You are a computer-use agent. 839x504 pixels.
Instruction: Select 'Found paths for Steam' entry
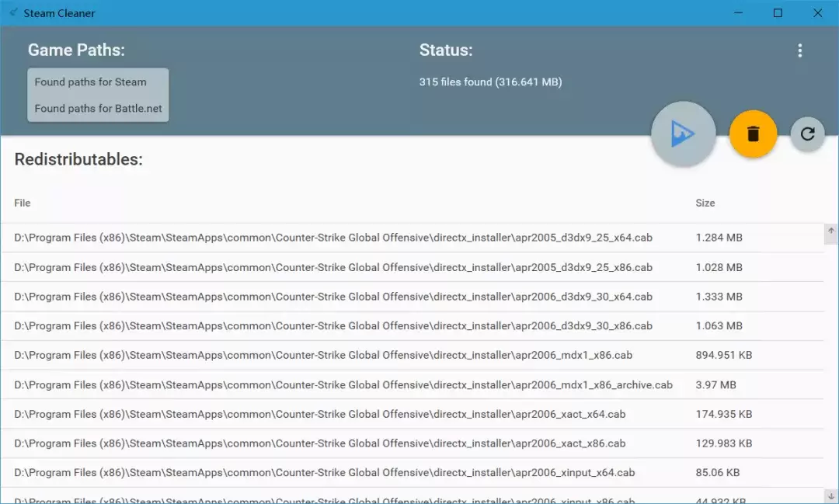click(90, 82)
